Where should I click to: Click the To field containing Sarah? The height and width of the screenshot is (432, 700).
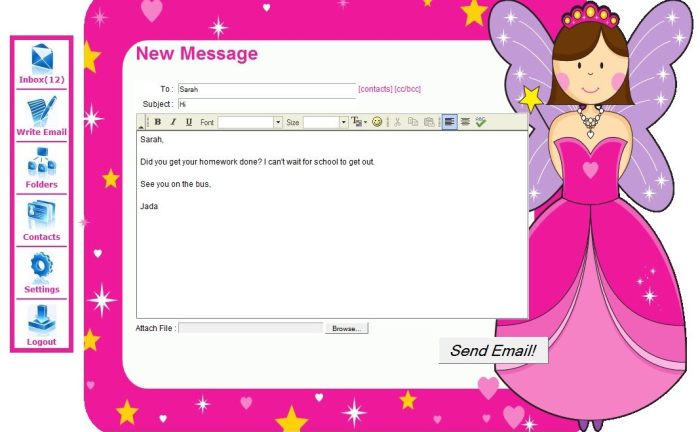[x=267, y=89]
